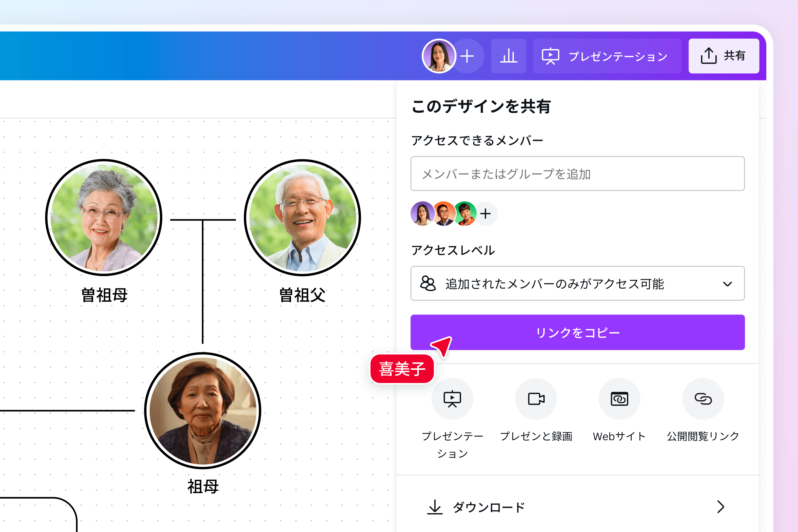Select the Webサイト share icon
The image size is (798, 532).
pos(619,399)
